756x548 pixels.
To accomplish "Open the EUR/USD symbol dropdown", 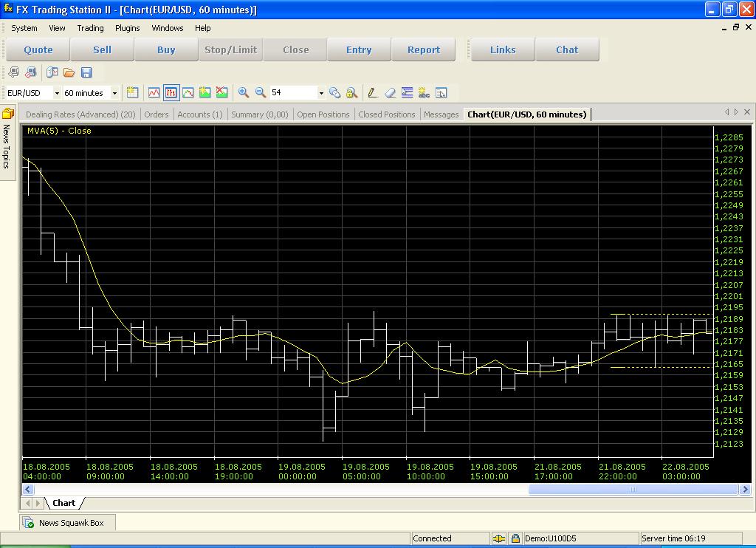I will point(57,93).
